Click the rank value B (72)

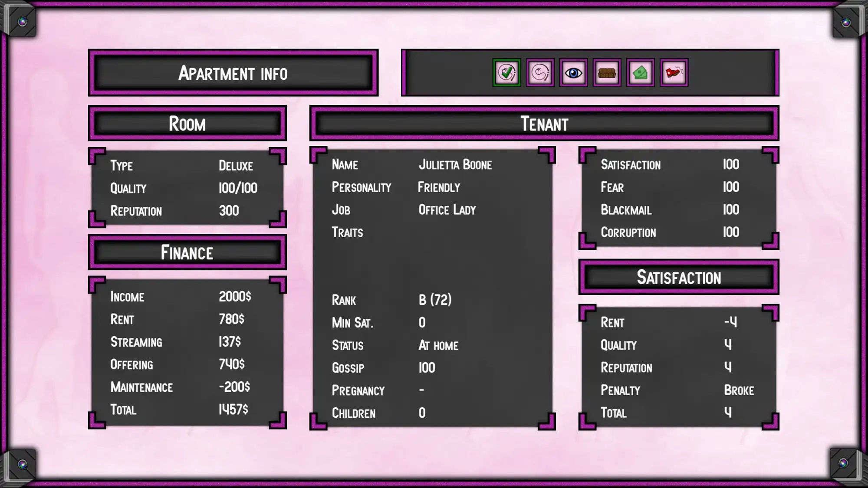tap(435, 300)
